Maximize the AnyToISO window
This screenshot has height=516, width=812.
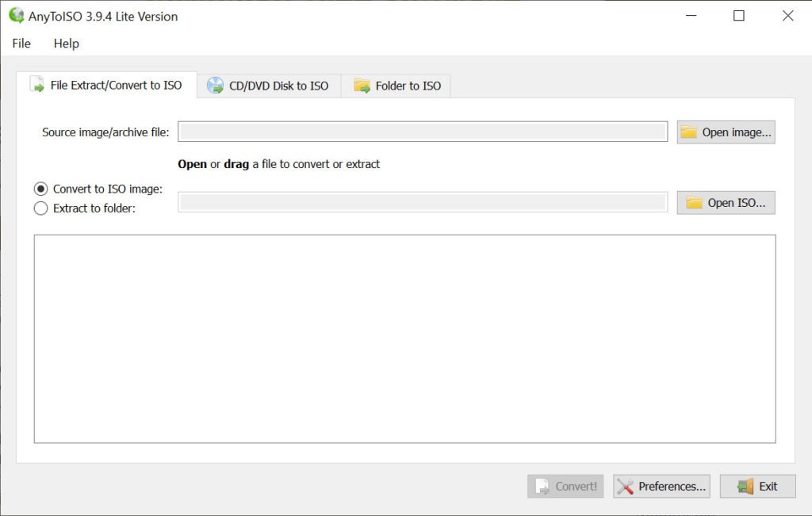pyautogui.click(x=739, y=16)
